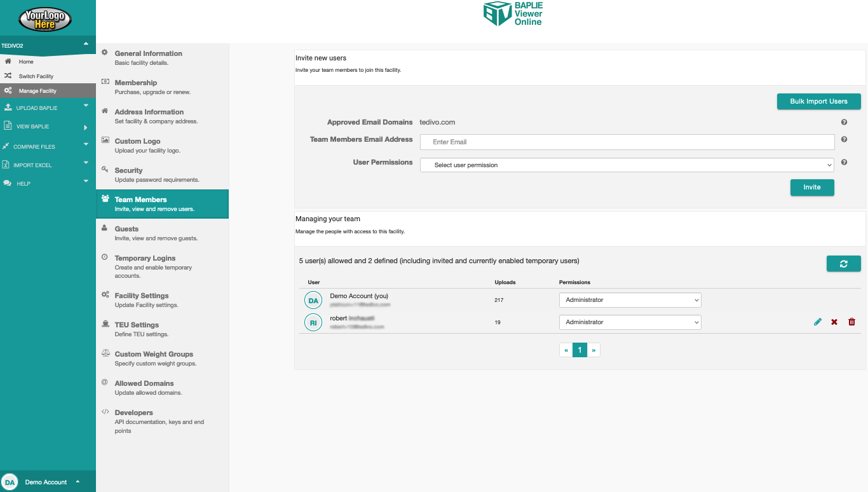Click the red X icon for robert
The image size is (868, 492).
[x=834, y=322]
